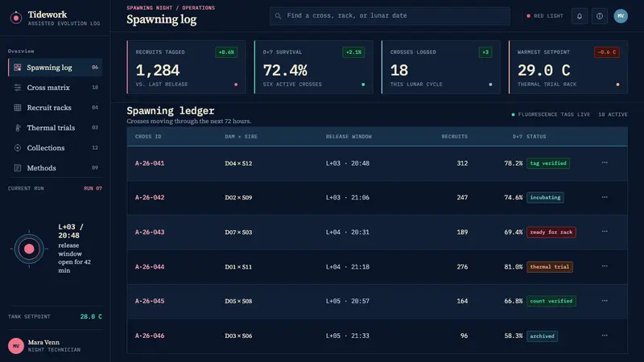This screenshot has width=644, height=362.
Task: Click the -0.6 C change badge
Action: point(607,52)
